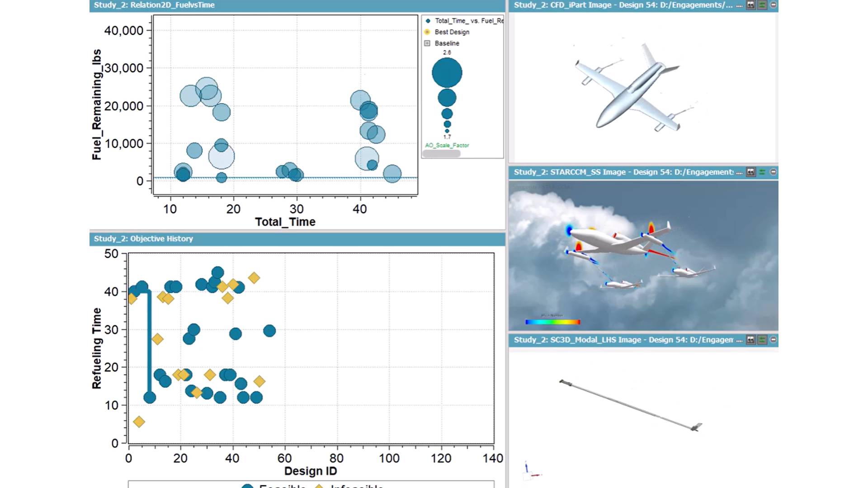Click green settings icon in STARCCM_SS Image header
This screenshot has height=488, width=868.
pos(762,172)
